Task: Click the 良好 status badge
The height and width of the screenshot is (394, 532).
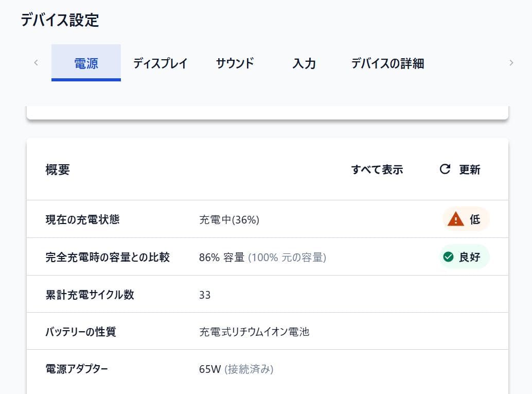Action: click(x=465, y=256)
